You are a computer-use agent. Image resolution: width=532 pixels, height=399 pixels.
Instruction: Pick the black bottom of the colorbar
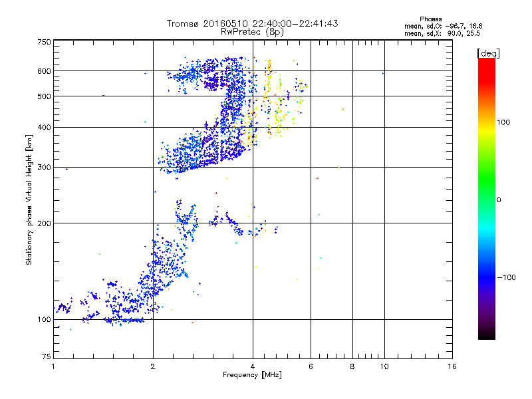pos(487,334)
